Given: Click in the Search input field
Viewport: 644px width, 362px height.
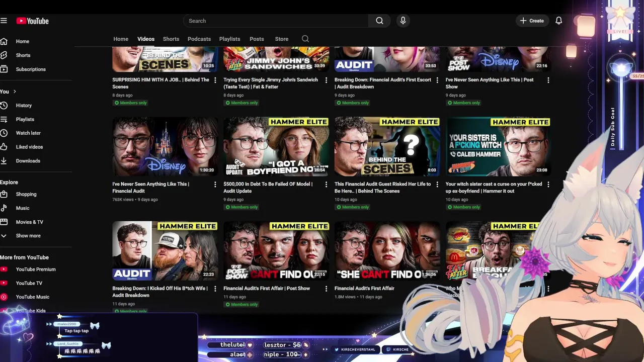Looking at the screenshot, I should [x=276, y=21].
